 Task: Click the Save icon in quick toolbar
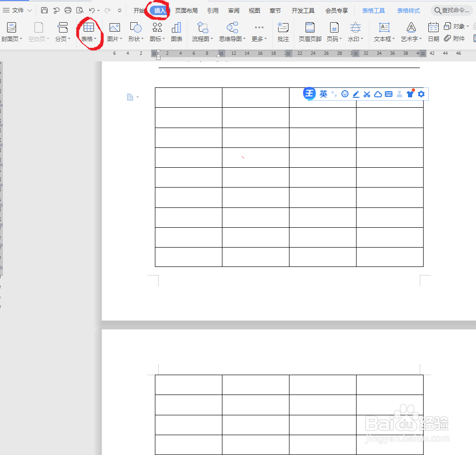coord(44,10)
